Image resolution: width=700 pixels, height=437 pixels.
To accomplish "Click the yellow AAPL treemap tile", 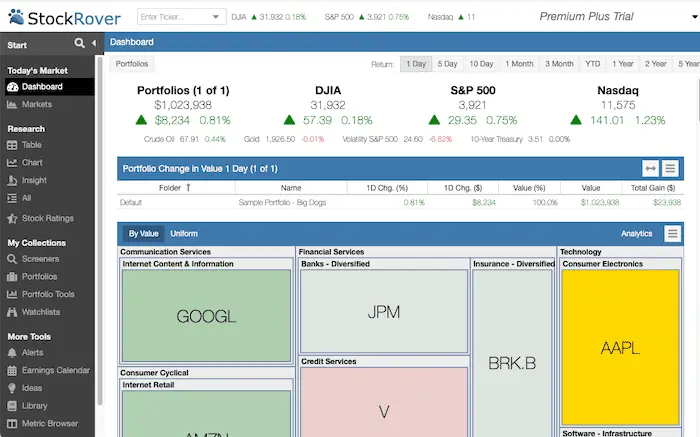I will coord(621,347).
